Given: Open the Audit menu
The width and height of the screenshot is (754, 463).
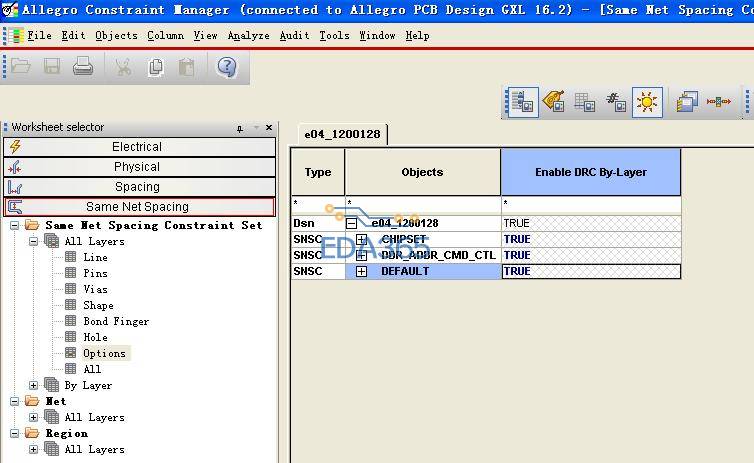Looking at the screenshot, I should (294, 36).
